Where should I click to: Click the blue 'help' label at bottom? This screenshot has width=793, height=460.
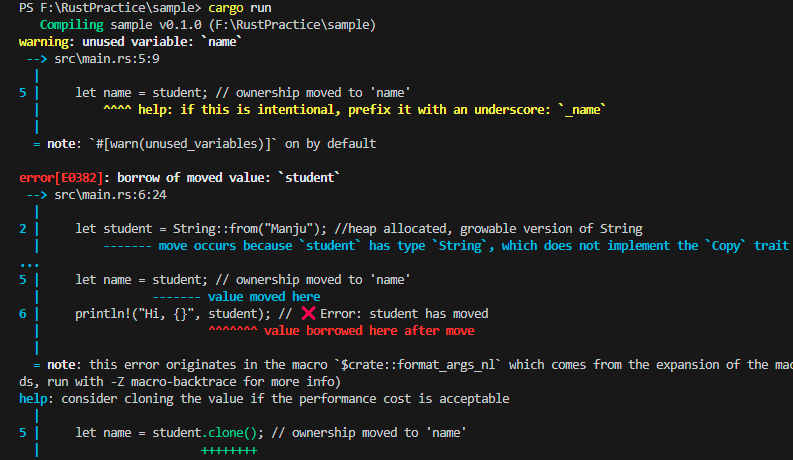[x=33, y=399]
